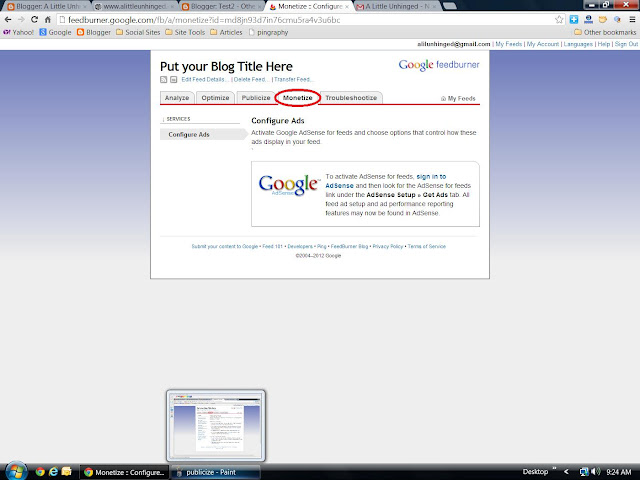Image resolution: width=640 pixels, height=480 pixels.
Task: Switch to the Blogger: A Little Unhinged tab
Action: click(x=46, y=7)
